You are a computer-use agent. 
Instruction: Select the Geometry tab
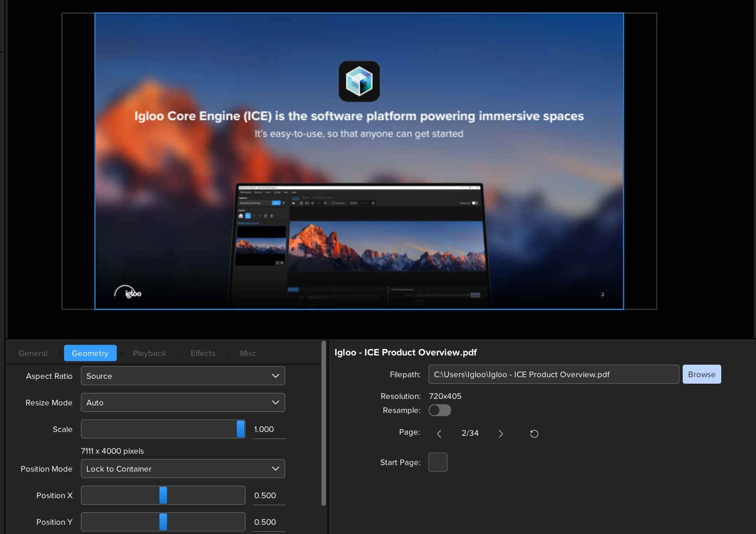click(x=90, y=353)
